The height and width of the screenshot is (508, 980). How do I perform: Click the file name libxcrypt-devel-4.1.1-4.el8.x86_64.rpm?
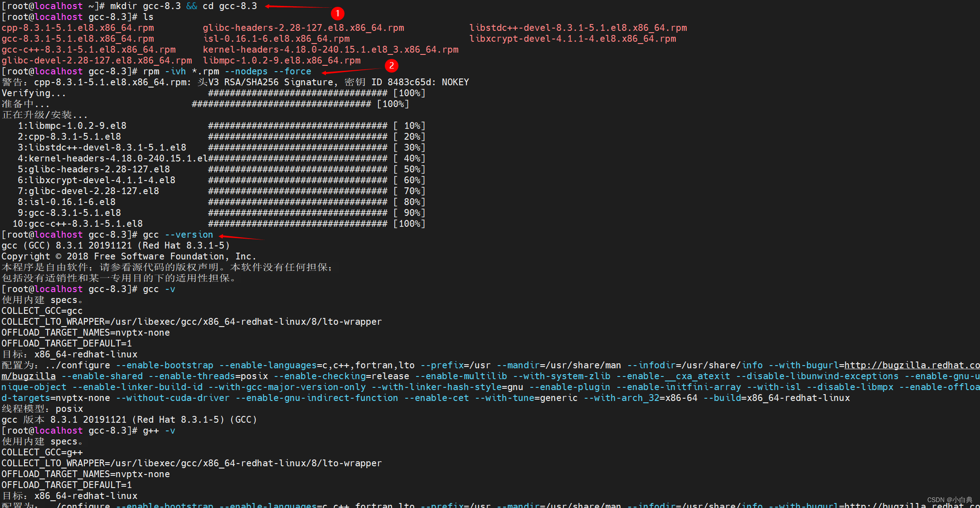(x=572, y=39)
